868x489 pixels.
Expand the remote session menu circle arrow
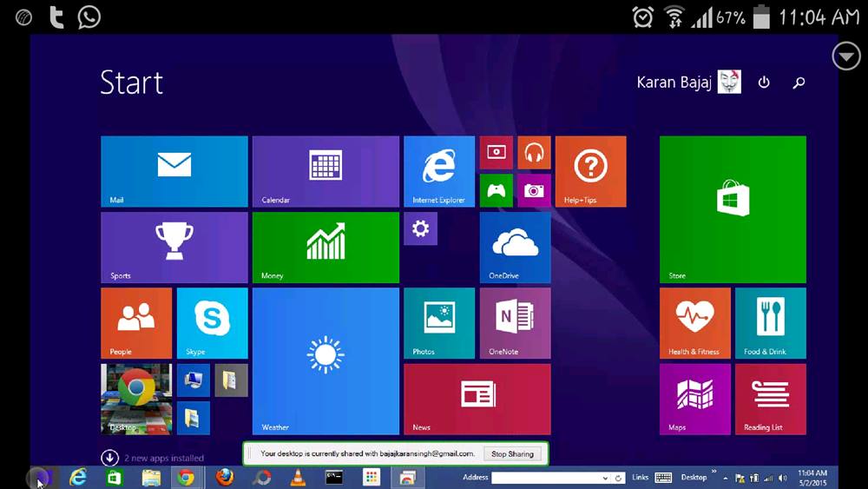[x=846, y=56]
